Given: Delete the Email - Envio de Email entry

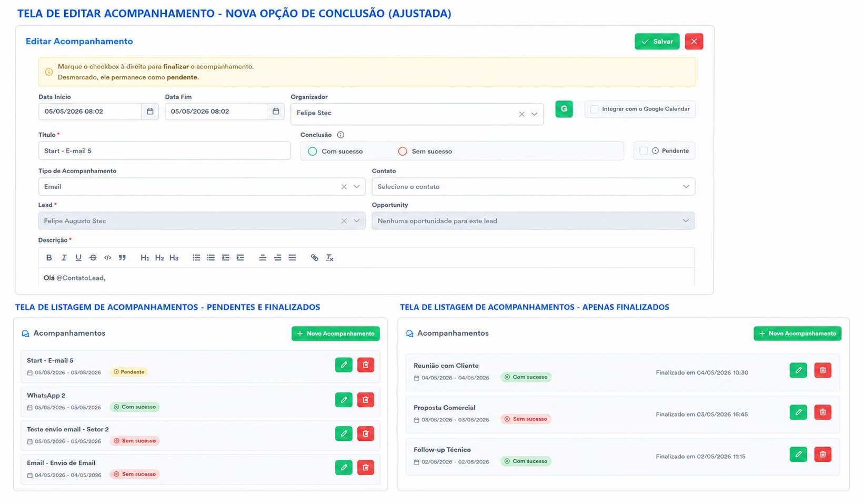Looking at the screenshot, I should tap(366, 467).
